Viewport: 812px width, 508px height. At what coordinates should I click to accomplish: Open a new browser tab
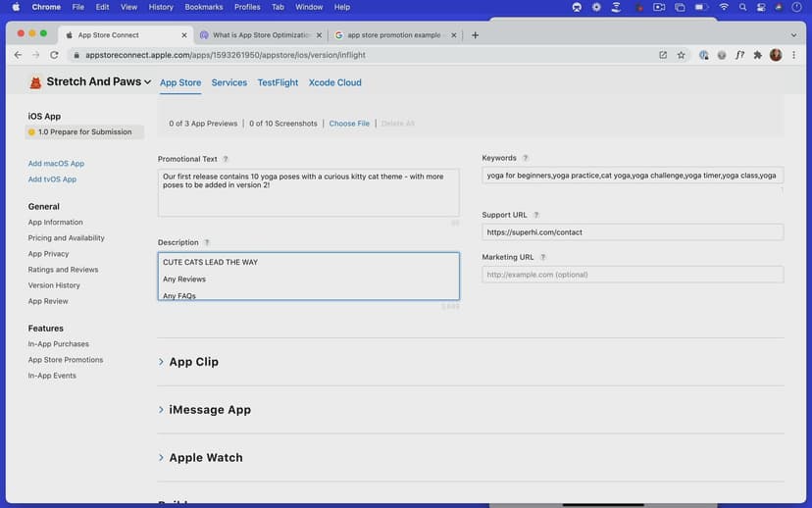[x=476, y=34]
